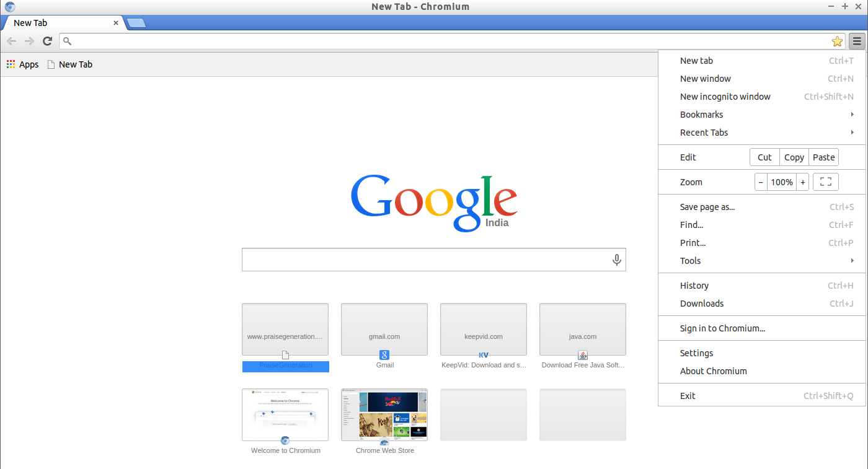
Task: Click the search magnifier in address bar
Action: pos(68,42)
